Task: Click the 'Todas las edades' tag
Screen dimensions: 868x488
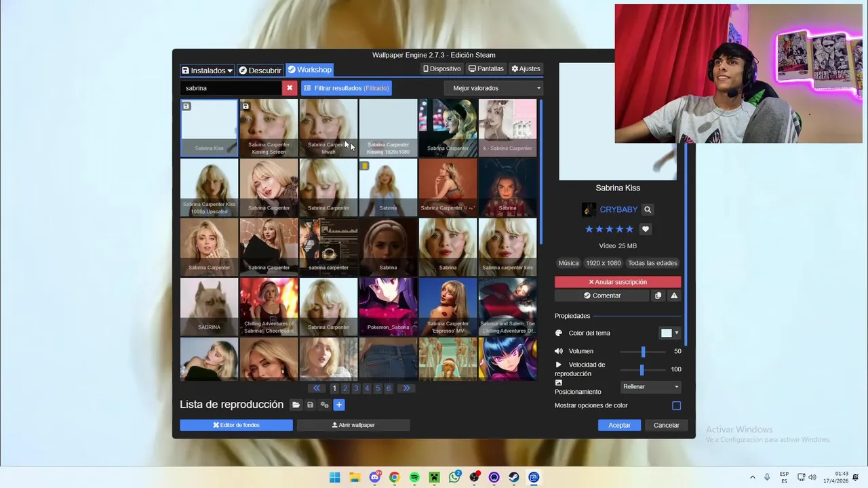Action: click(x=652, y=263)
